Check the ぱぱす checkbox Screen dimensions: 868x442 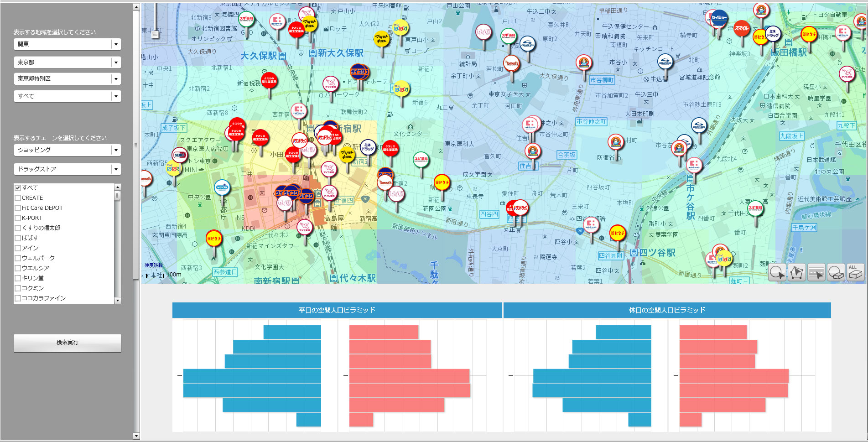(x=18, y=238)
